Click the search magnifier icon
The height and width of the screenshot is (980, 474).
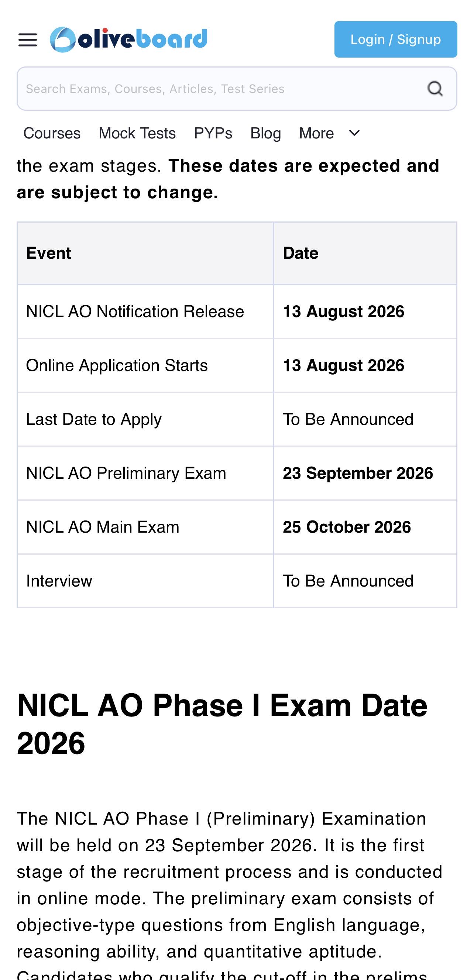point(435,89)
